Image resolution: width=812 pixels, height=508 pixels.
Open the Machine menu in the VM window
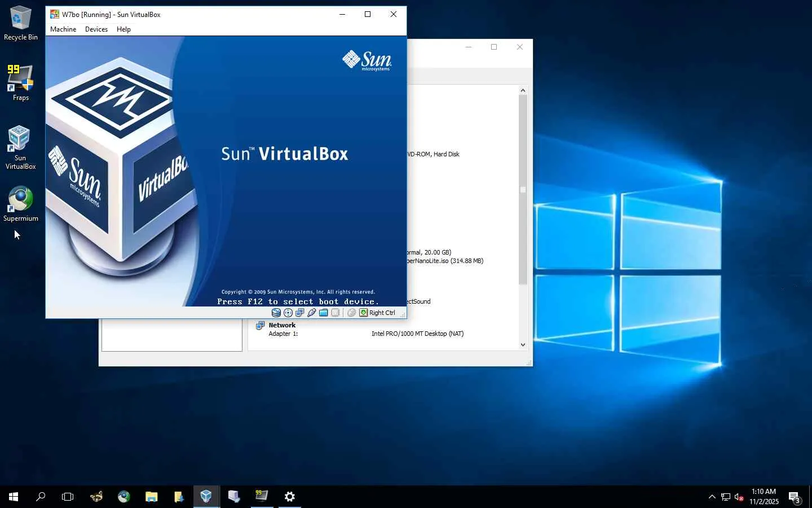63,29
